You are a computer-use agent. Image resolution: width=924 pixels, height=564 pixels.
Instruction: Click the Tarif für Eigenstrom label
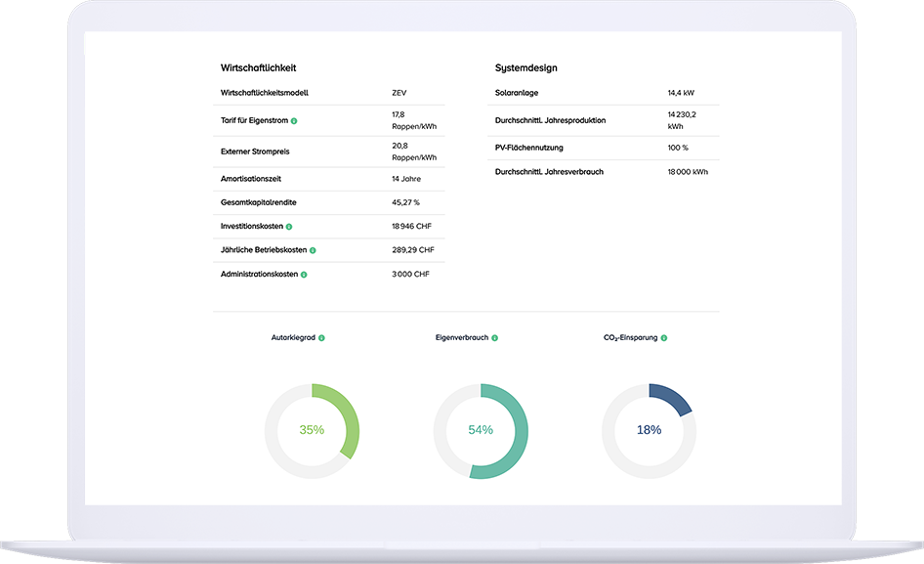(254, 120)
